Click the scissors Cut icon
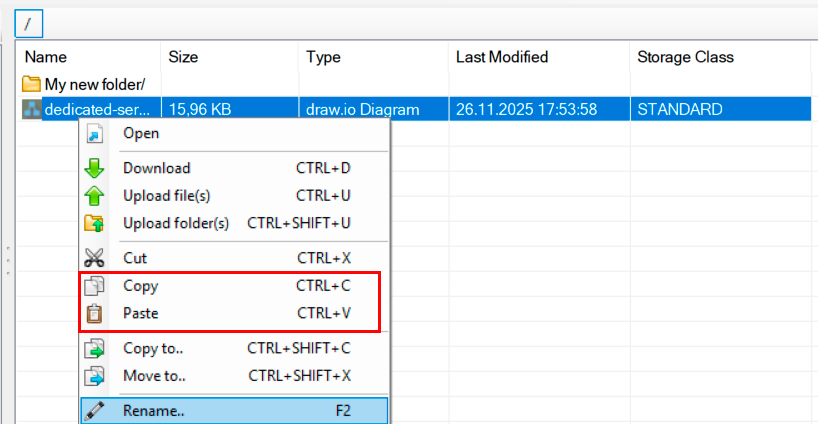The height and width of the screenshot is (424, 818). pyautogui.click(x=95, y=258)
